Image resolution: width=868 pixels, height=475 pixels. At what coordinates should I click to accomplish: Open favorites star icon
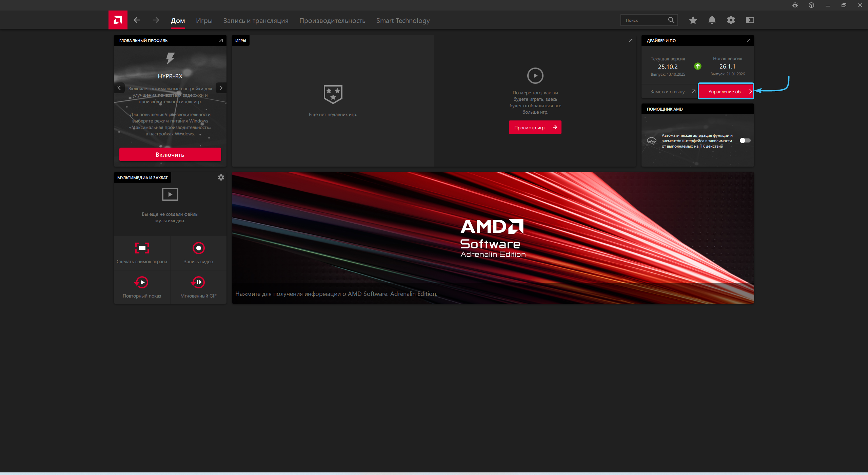(x=693, y=20)
